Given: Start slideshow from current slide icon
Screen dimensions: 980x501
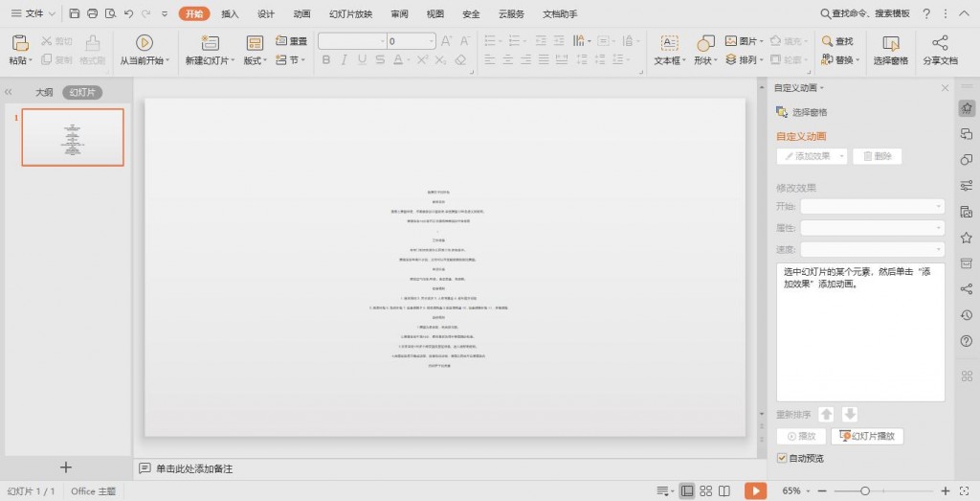Looking at the screenshot, I should [x=145, y=42].
